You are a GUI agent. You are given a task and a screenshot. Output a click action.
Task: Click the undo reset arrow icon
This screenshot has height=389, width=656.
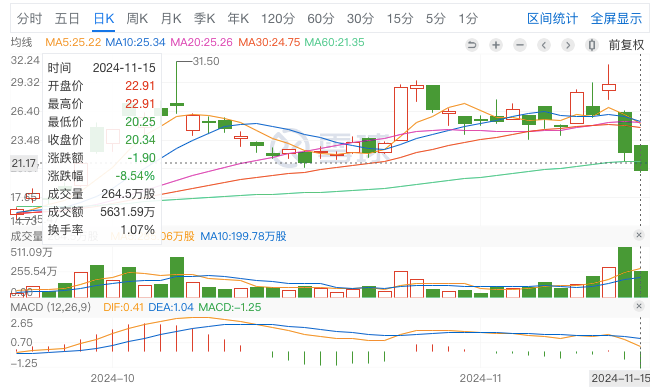tap(472, 45)
